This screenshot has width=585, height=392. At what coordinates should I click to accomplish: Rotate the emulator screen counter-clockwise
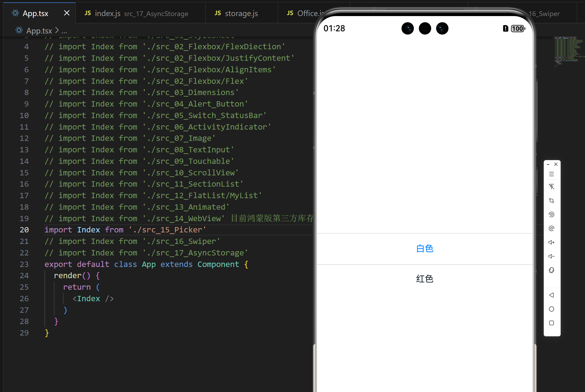click(551, 214)
